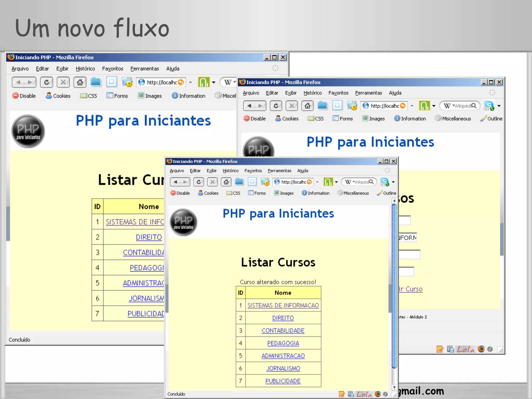Image resolution: width=532 pixels, height=399 pixels.
Task: Click the square frame icon in right back window
Action: [x=337, y=105]
